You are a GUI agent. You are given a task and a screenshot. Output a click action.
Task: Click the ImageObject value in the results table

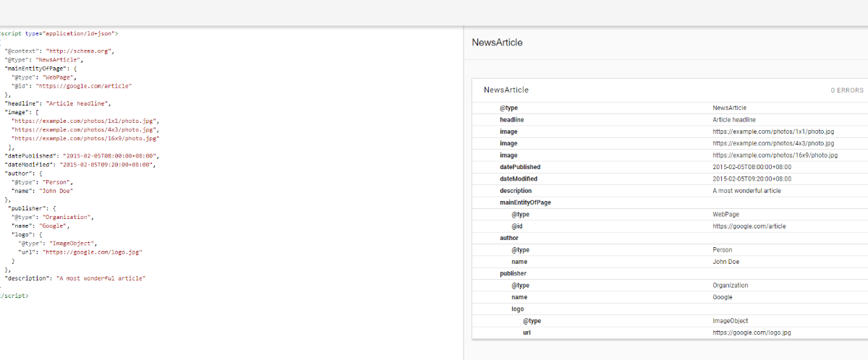[x=730, y=320]
